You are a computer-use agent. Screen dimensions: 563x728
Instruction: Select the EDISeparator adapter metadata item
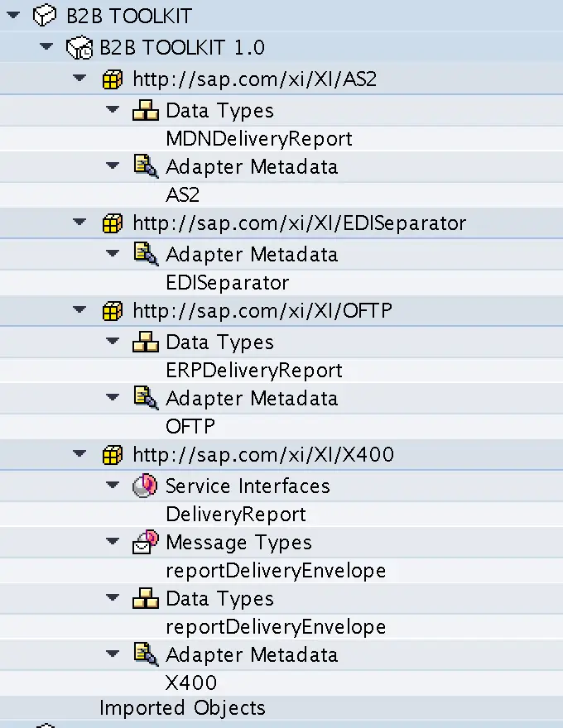pos(228,283)
